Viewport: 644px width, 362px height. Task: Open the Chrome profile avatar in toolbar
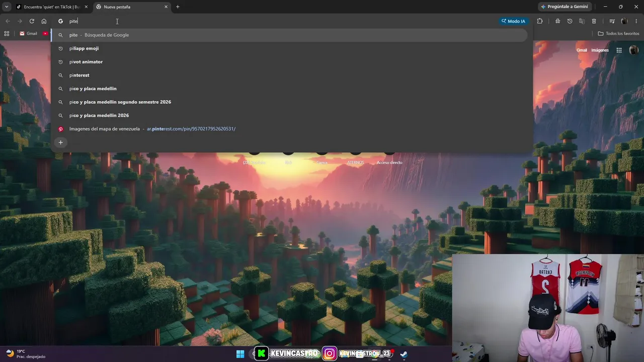(x=624, y=21)
